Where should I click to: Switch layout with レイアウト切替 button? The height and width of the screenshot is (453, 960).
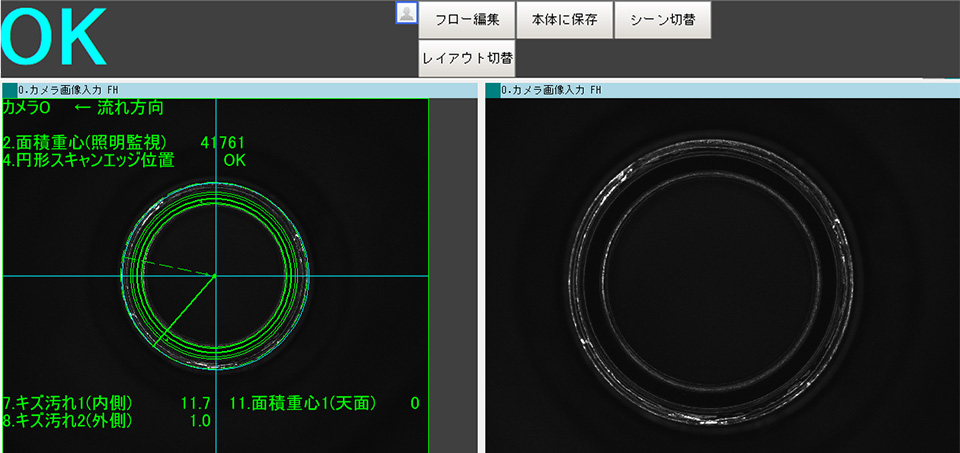pos(466,58)
